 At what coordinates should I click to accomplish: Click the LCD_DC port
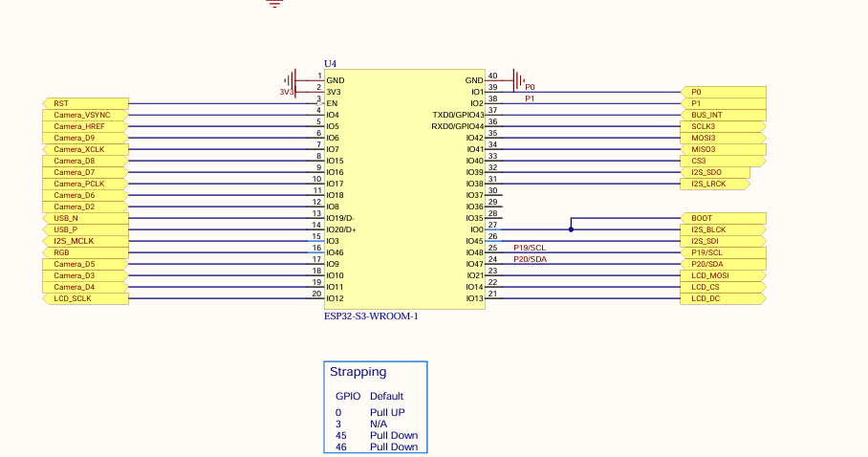click(723, 298)
